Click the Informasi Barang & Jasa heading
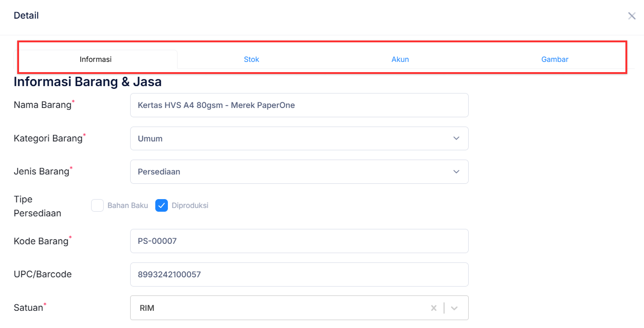Image resolution: width=644 pixels, height=328 pixels. pyautogui.click(x=87, y=82)
